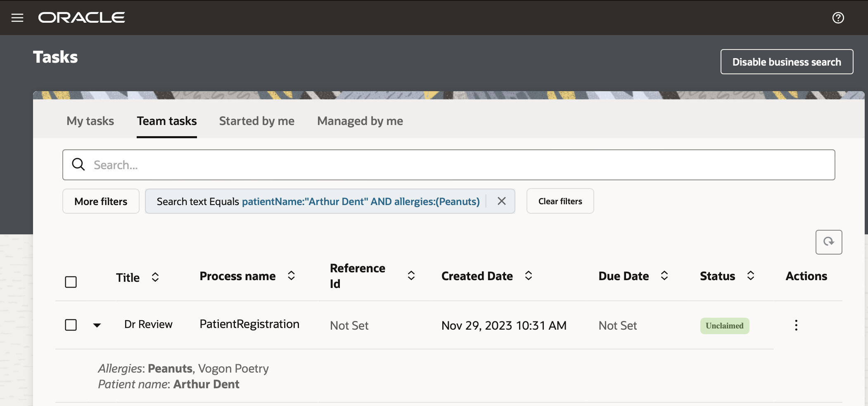Switch to the My tasks tab
868x406 pixels.
point(90,121)
